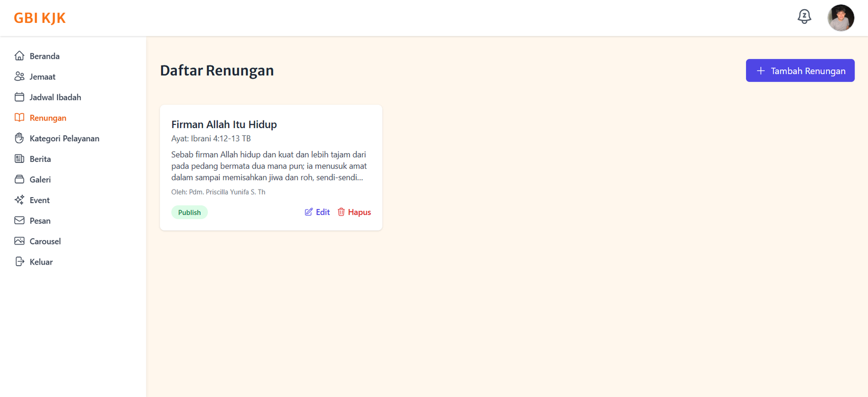Click the notification bell icon

pyautogui.click(x=804, y=17)
